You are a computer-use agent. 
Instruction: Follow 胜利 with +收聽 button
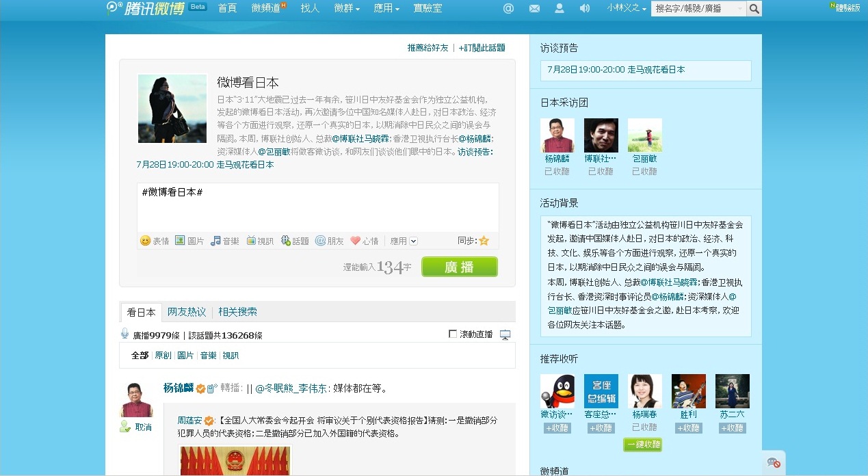click(688, 428)
